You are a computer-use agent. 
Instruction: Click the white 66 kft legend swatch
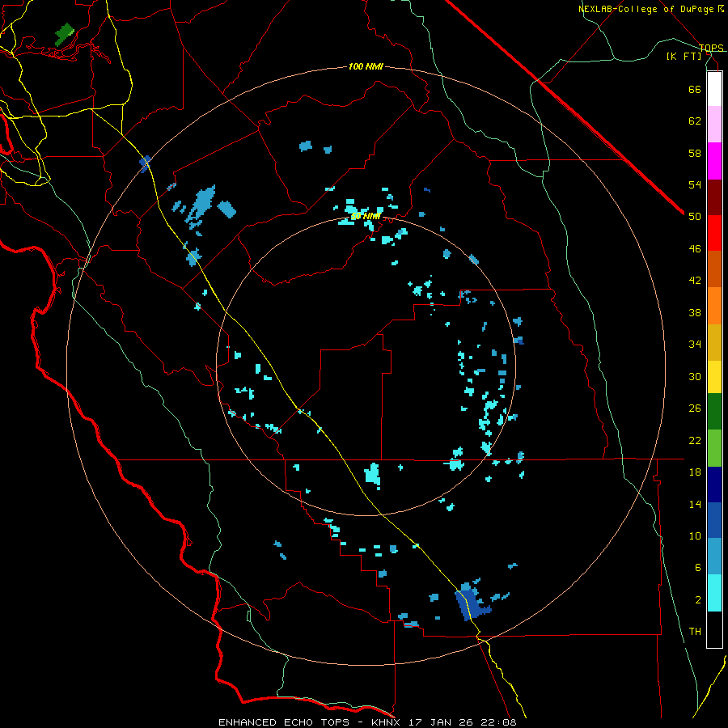(714, 89)
